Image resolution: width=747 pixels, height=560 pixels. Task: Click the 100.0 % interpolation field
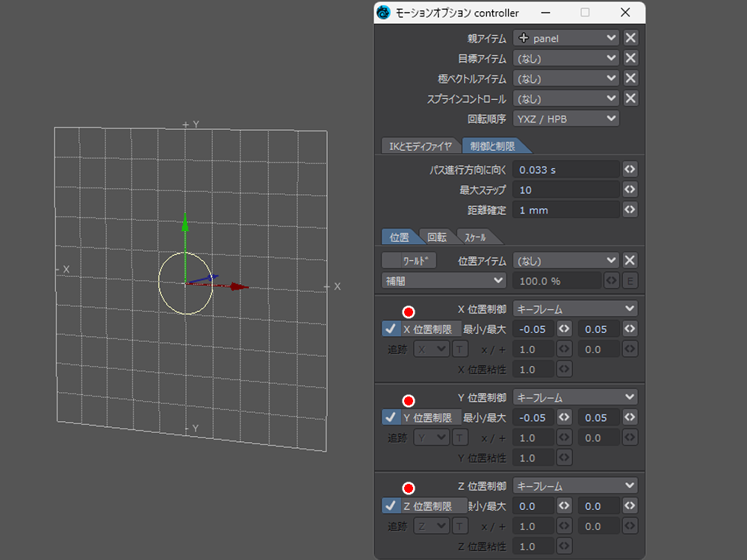(557, 281)
